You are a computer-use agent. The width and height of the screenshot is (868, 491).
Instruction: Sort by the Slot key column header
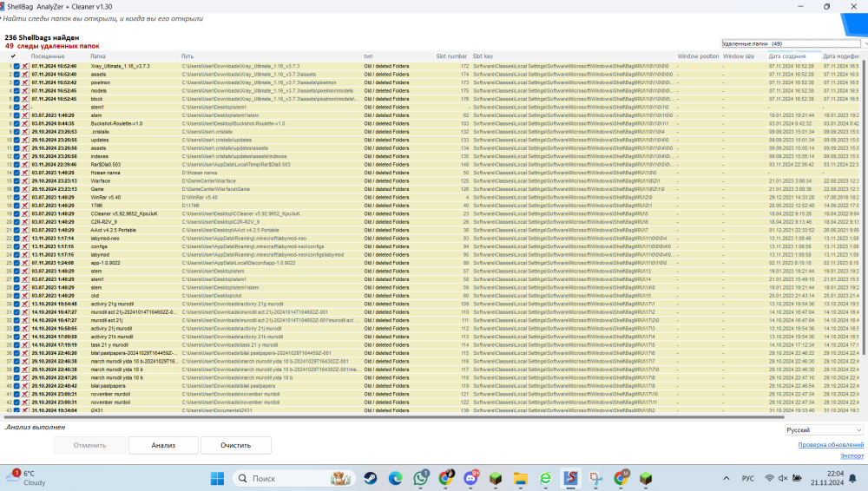483,56
